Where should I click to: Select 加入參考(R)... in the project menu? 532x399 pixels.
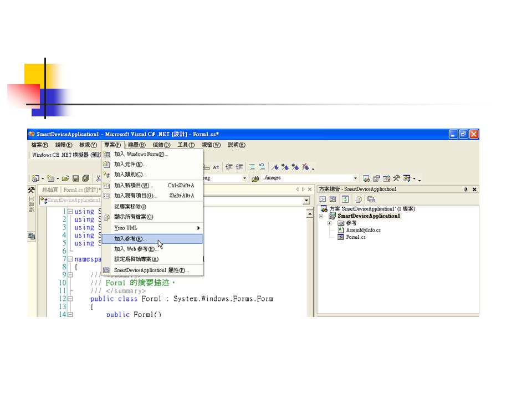(x=152, y=239)
